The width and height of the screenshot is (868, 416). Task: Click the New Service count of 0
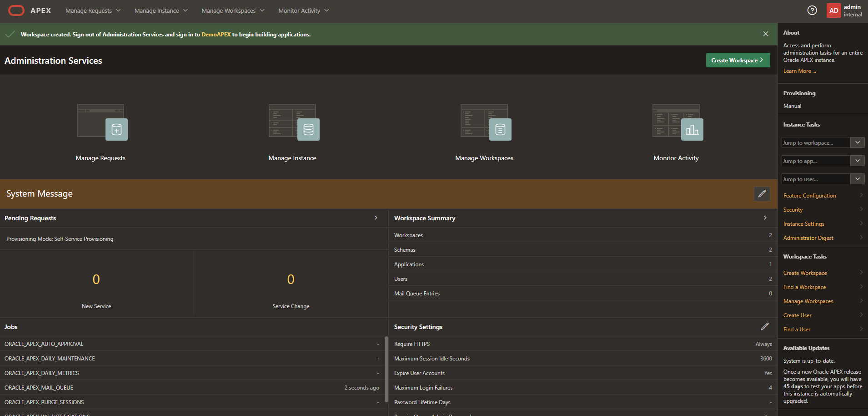(x=96, y=279)
